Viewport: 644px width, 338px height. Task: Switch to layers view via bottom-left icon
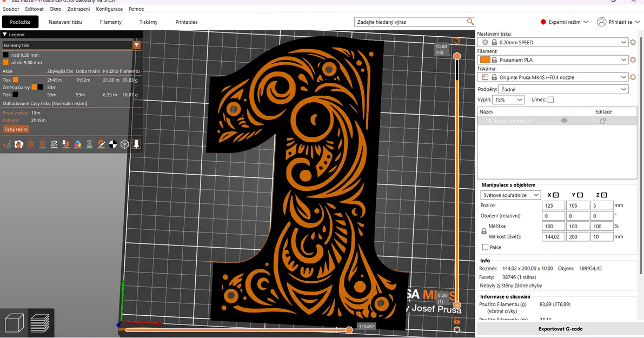tap(39, 322)
